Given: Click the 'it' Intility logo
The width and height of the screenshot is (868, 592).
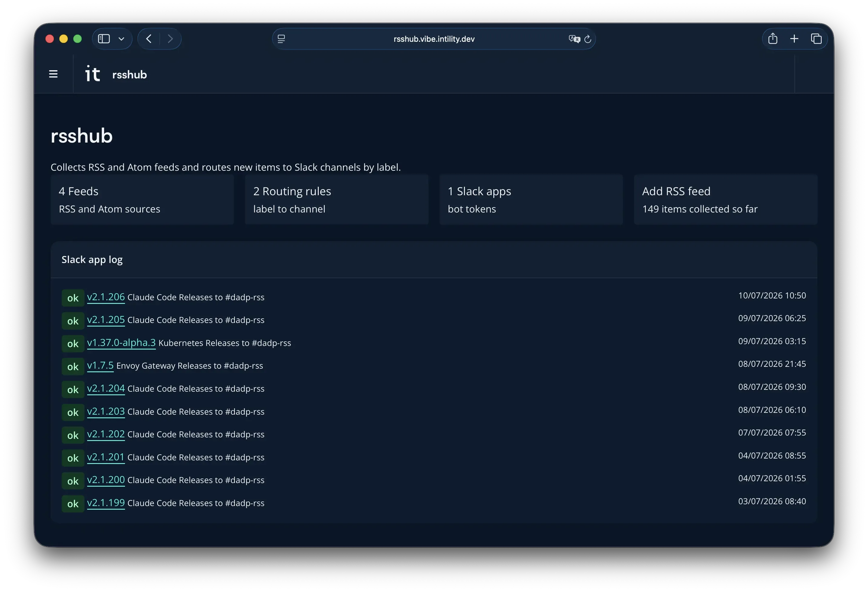Looking at the screenshot, I should [92, 74].
